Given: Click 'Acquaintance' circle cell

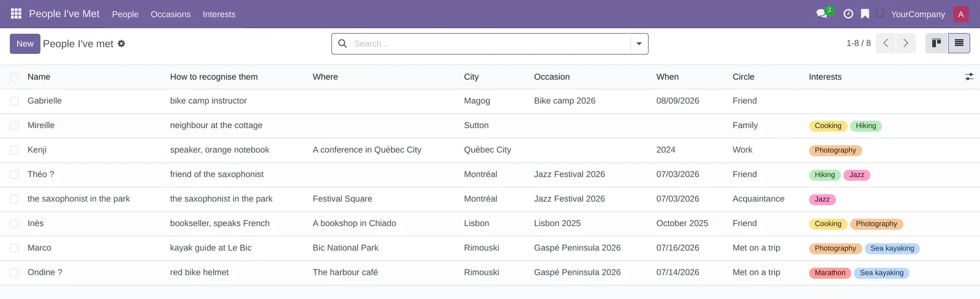Looking at the screenshot, I should coord(758,199).
